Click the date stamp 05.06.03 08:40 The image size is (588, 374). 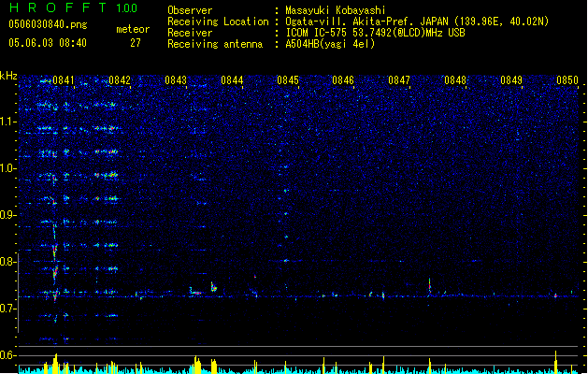pyautogui.click(x=48, y=43)
